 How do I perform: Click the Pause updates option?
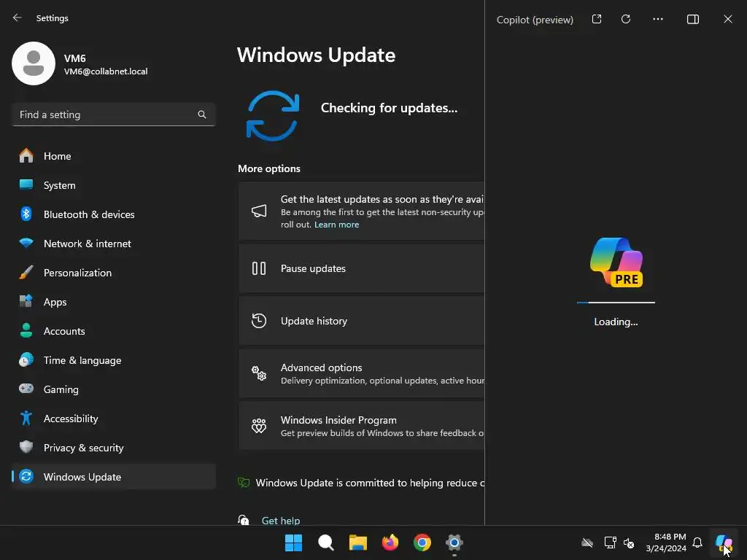362,268
